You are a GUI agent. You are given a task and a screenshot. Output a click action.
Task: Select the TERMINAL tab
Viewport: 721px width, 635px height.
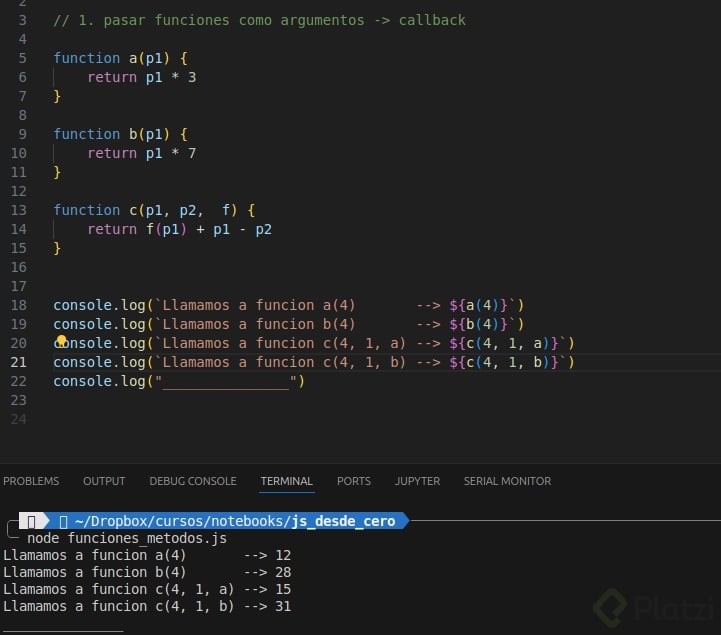(x=286, y=481)
